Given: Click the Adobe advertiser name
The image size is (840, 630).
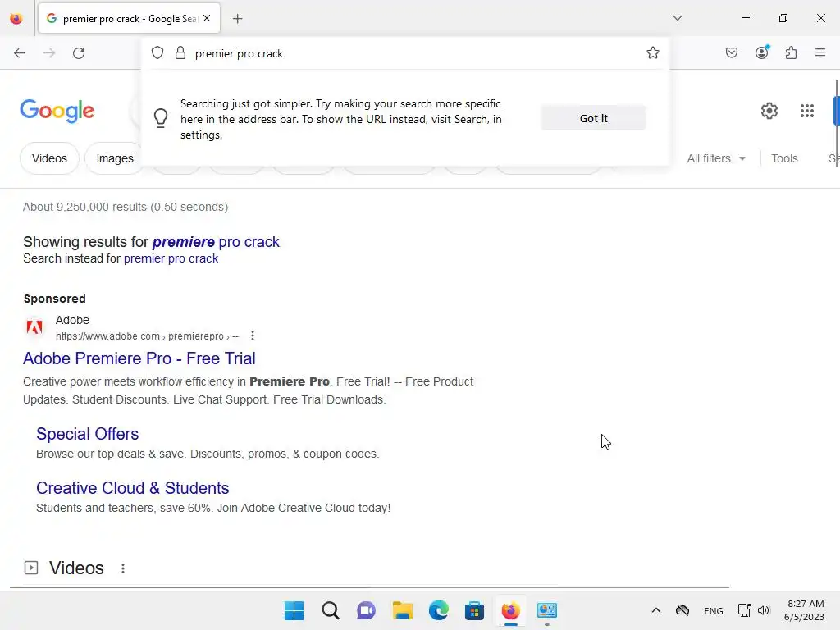Looking at the screenshot, I should point(72,320).
